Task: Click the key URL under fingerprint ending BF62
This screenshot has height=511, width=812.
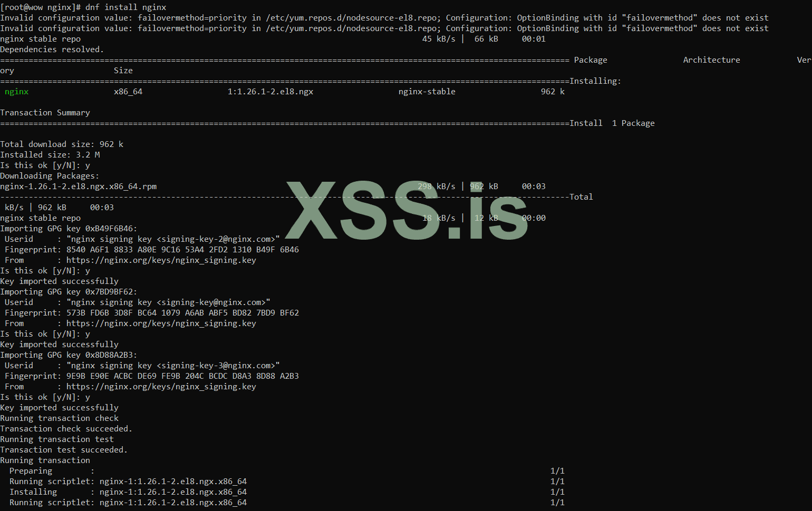Action: (x=161, y=323)
